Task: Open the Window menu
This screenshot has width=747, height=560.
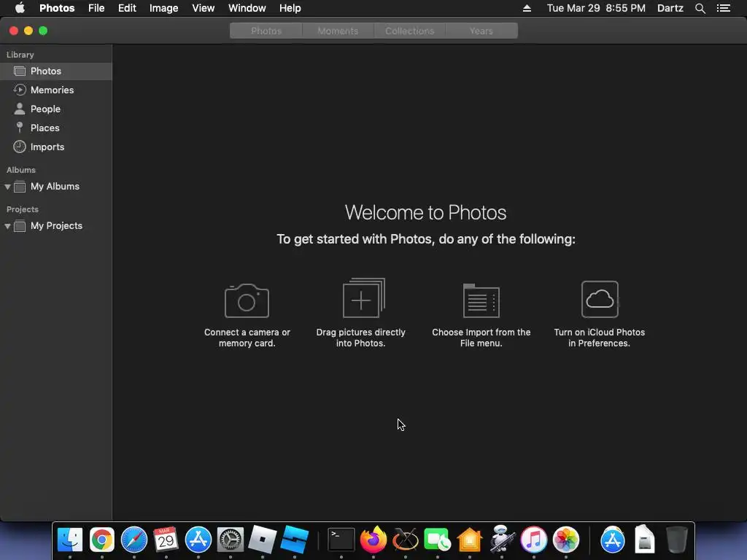Action: pos(247,8)
